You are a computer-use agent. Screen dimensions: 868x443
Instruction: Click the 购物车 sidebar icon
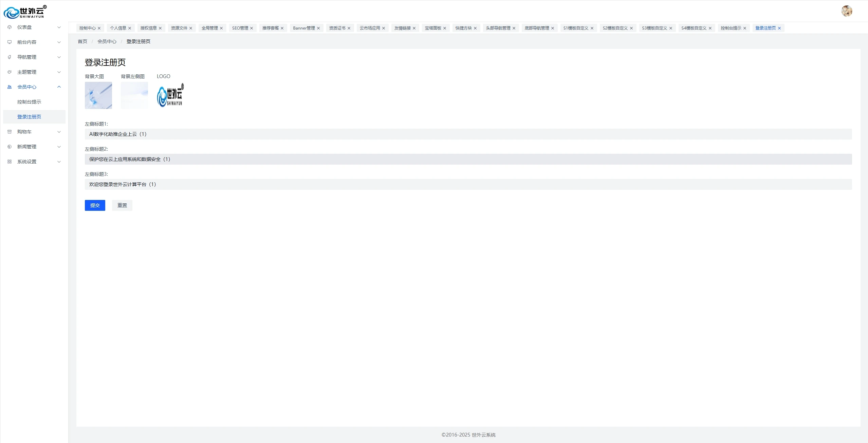[10, 132]
